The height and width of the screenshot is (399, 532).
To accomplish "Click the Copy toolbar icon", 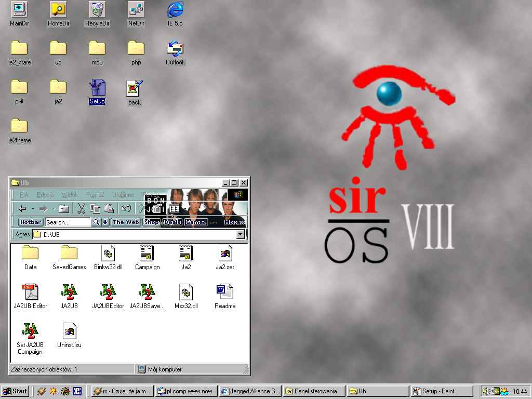I will [95, 208].
